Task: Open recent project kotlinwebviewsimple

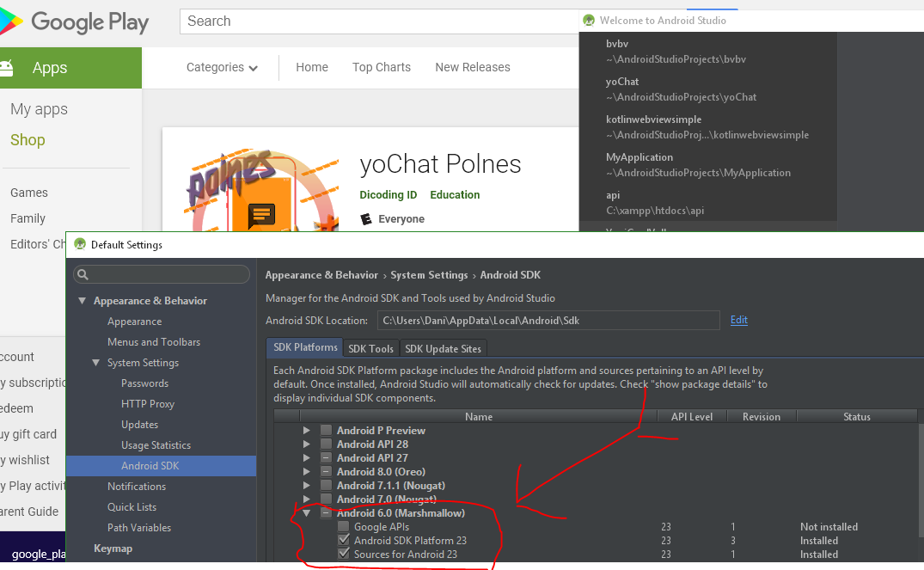Action: pyautogui.click(x=707, y=126)
